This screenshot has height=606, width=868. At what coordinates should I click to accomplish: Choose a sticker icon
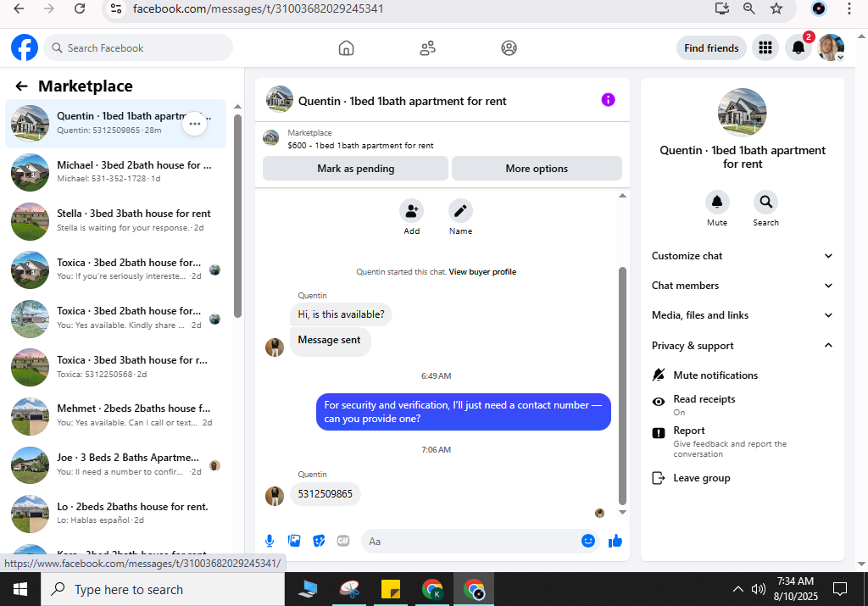click(319, 541)
